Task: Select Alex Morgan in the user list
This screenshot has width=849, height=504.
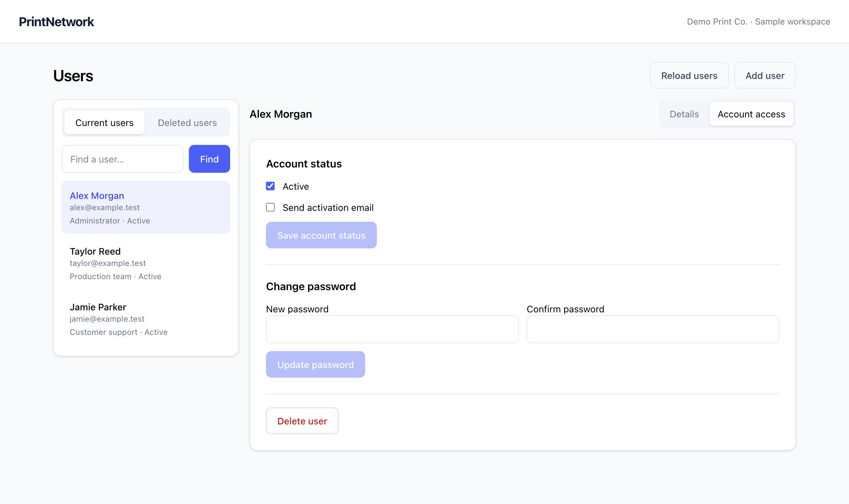Action: pyautogui.click(x=146, y=207)
